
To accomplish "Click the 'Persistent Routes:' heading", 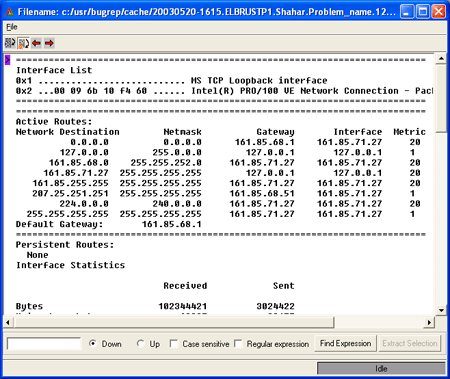I will pyautogui.click(x=65, y=245).
